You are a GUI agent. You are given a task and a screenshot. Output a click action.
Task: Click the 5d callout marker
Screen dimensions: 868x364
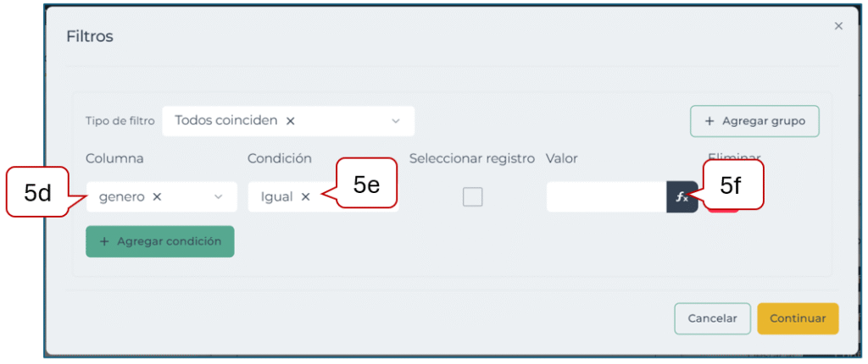[x=38, y=193]
